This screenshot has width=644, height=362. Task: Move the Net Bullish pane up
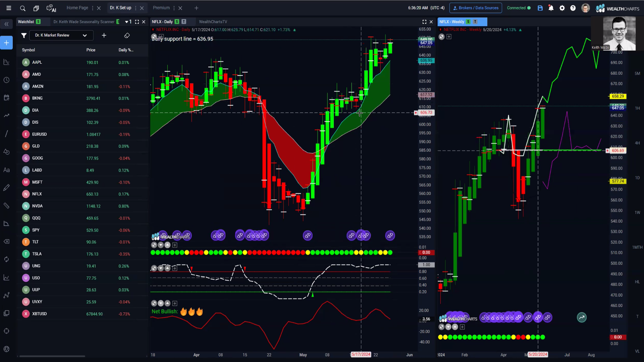(167, 303)
